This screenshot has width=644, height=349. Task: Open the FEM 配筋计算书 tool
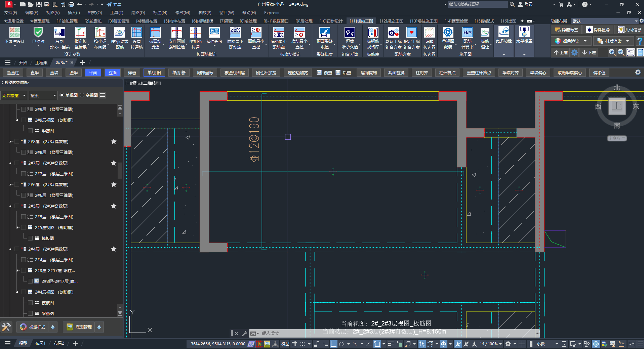[468, 33]
